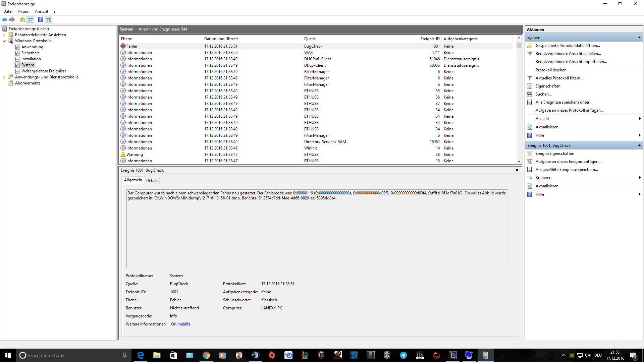Click the save icon for Alle Ereignisse speichern unter
Image resolution: width=644 pixels, height=362 pixels.
point(530,102)
